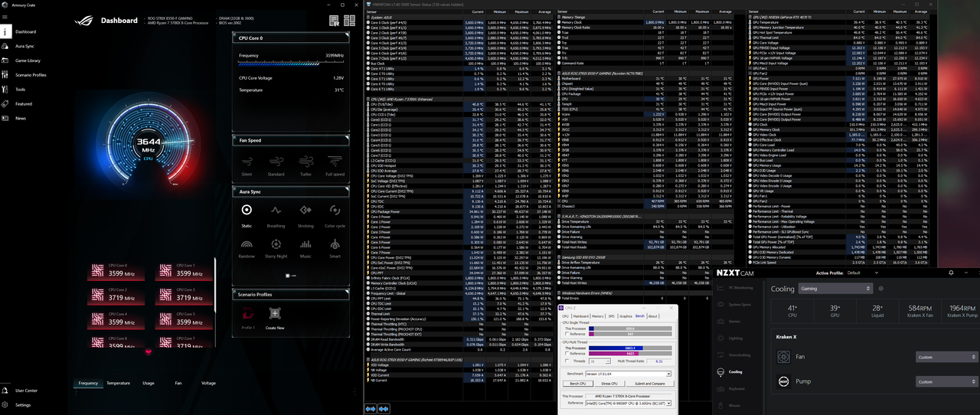Open the Memory tab in CPU-Z
Viewport: 980px width, 415px height.
(598, 316)
